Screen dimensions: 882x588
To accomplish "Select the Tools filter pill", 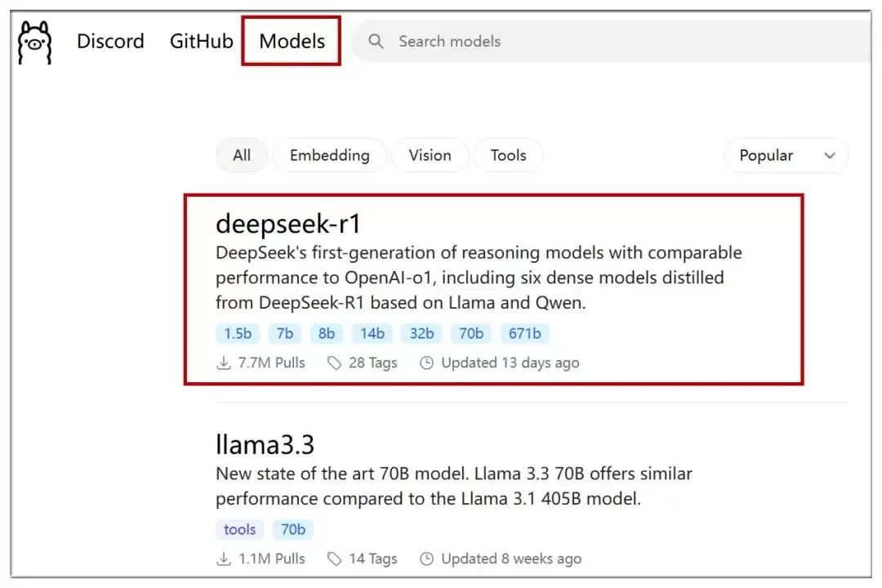I will pos(508,155).
